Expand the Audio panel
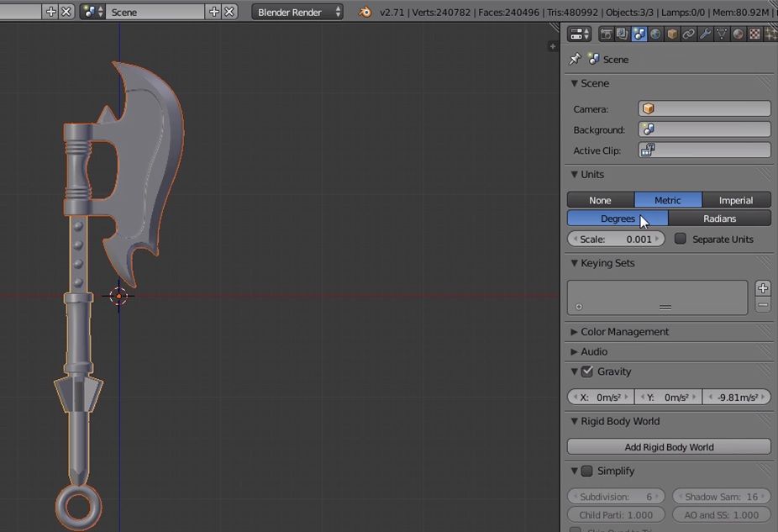The image size is (778, 532). pos(574,351)
